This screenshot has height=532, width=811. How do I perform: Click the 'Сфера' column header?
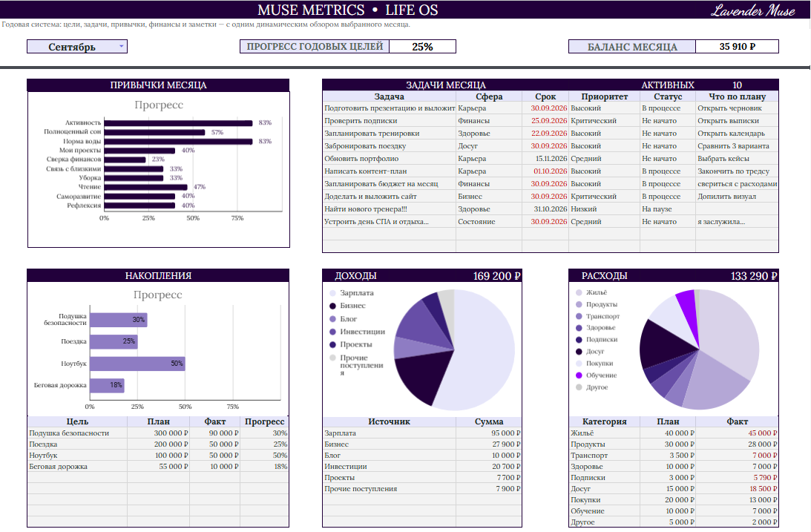tap(489, 96)
